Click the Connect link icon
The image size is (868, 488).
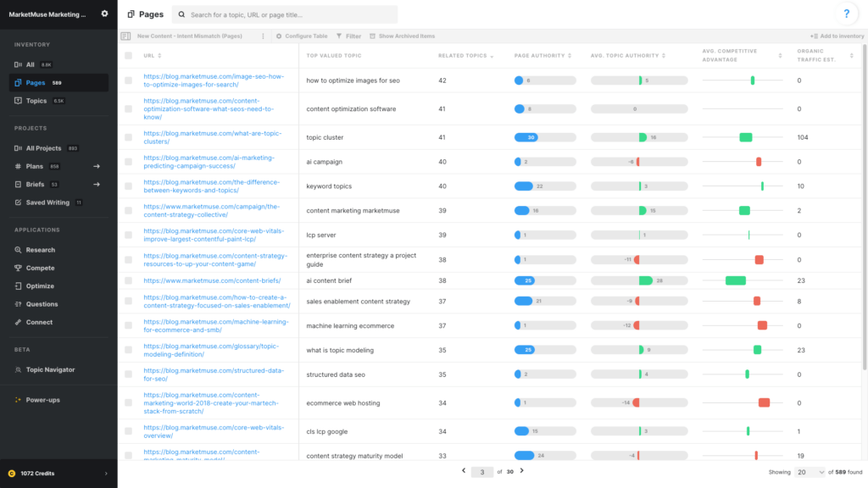(18, 322)
